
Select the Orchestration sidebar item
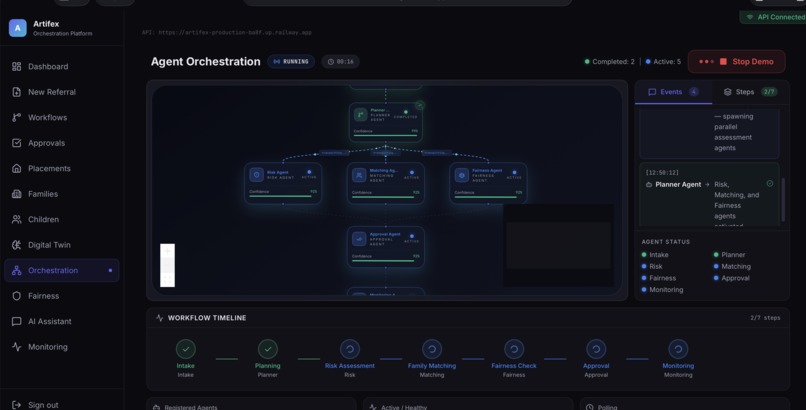pyautogui.click(x=62, y=270)
